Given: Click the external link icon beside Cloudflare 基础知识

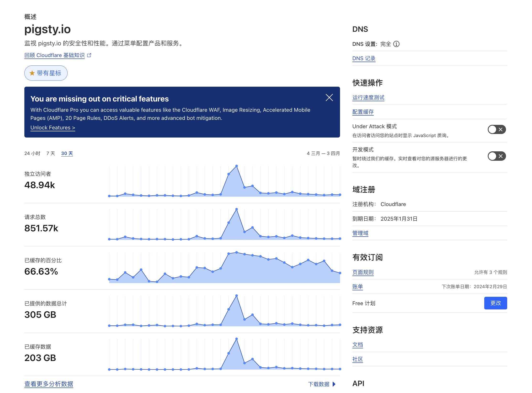Looking at the screenshot, I should (89, 55).
